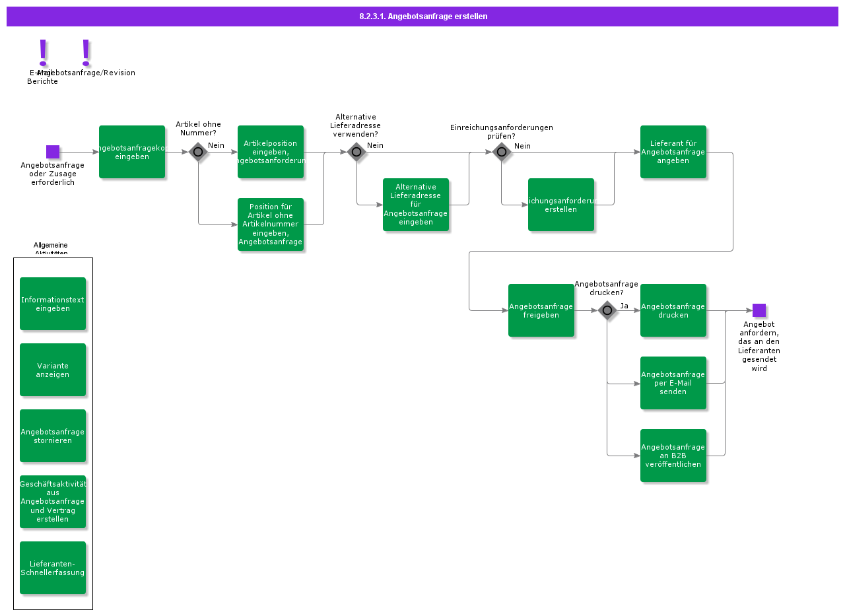
Task: Open the 'Variante anzeigen' activity
Action: click(53, 370)
